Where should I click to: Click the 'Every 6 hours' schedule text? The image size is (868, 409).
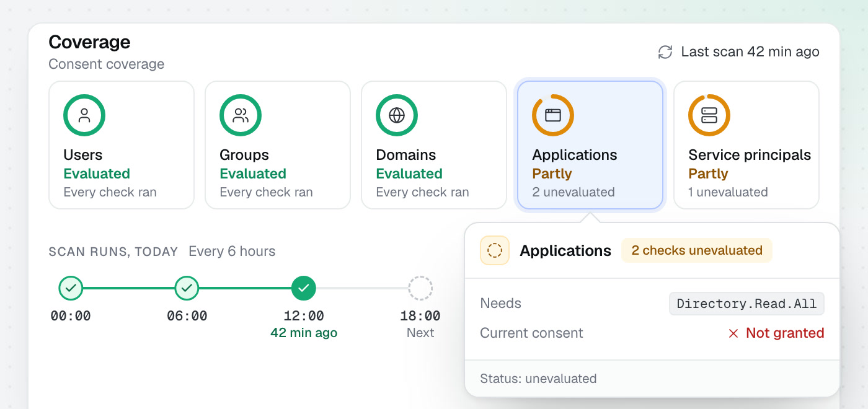[x=232, y=252]
